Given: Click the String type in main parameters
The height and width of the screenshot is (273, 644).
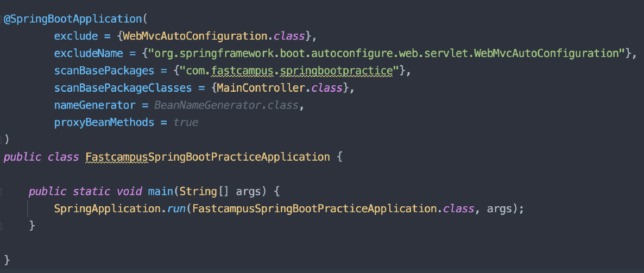Looking at the screenshot, I should pyautogui.click(x=198, y=191).
